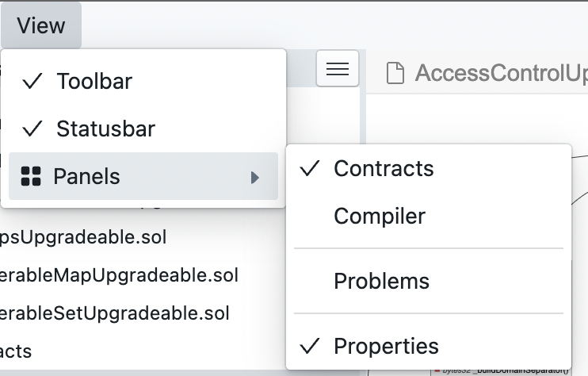Click the checkmark icon next to Toolbar
The image size is (588, 376).
[32, 81]
